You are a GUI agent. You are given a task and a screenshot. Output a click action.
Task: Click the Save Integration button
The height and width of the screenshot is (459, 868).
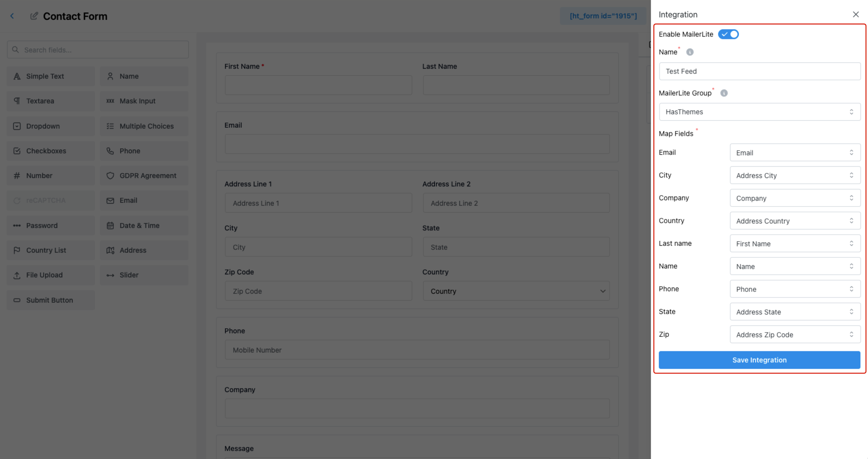point(759,360)
